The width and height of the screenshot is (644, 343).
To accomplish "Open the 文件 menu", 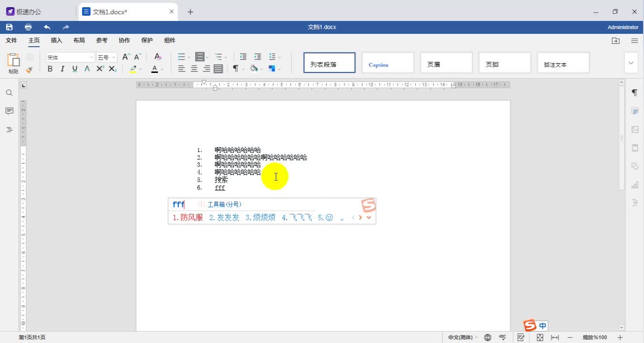I will tap(11, 40).
